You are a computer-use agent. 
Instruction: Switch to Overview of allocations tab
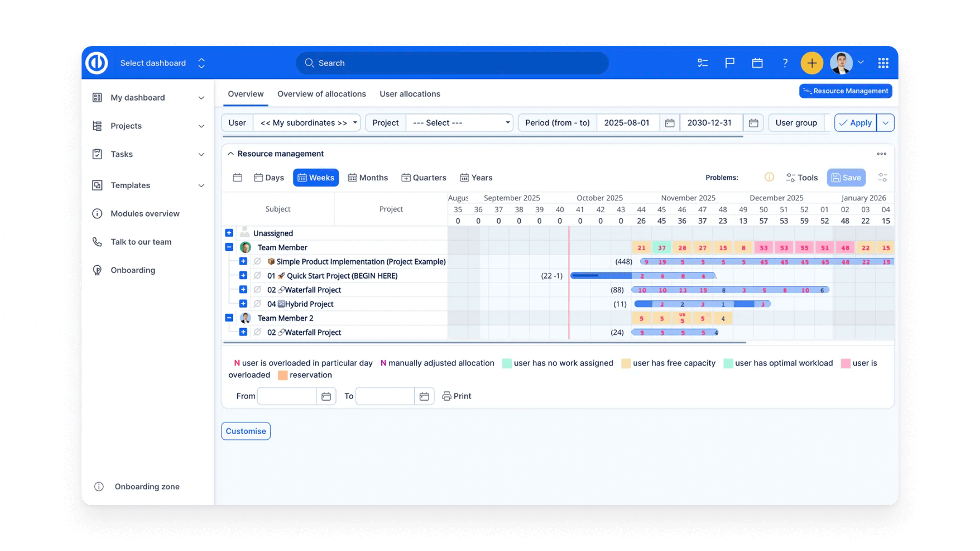pos(322,94)
